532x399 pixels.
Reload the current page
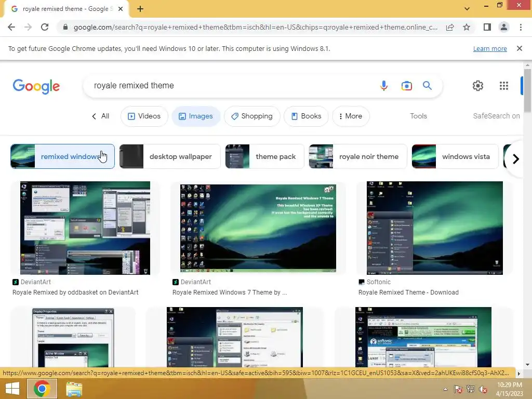(x=45, y=27)
